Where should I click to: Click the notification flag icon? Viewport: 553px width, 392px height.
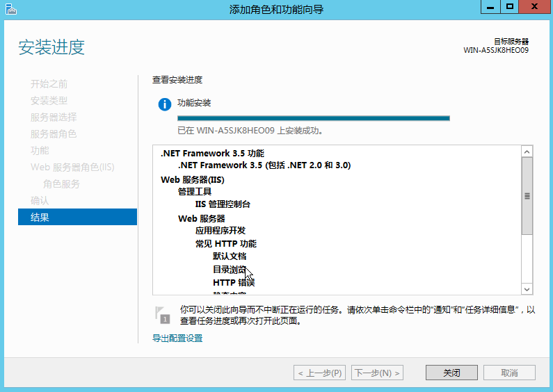(x=162, y=315)
